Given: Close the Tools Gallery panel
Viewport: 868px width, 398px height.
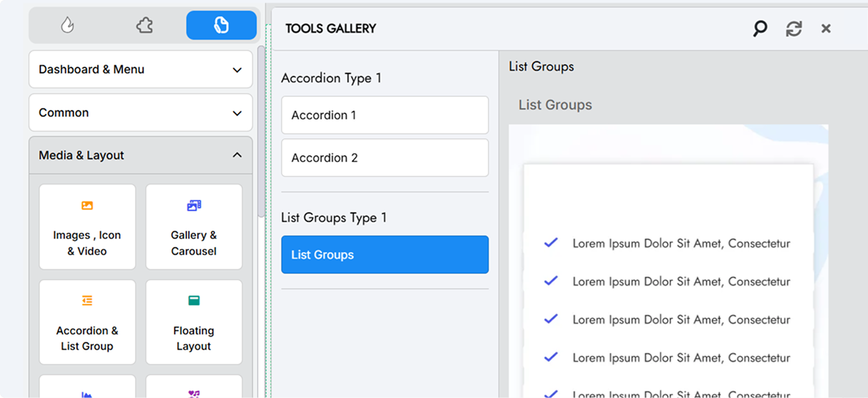Looking at the screenshot, I should point(826,28).
